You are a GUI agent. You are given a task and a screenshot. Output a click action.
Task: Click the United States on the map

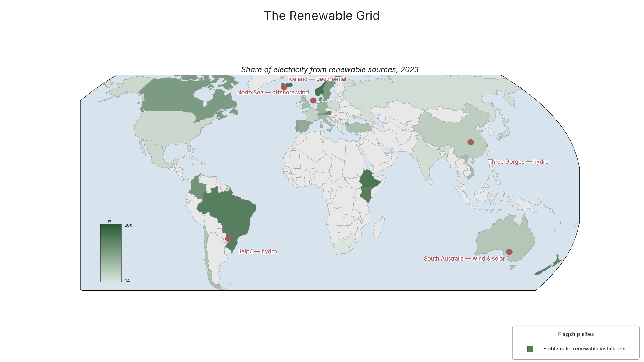pos(168,126)
